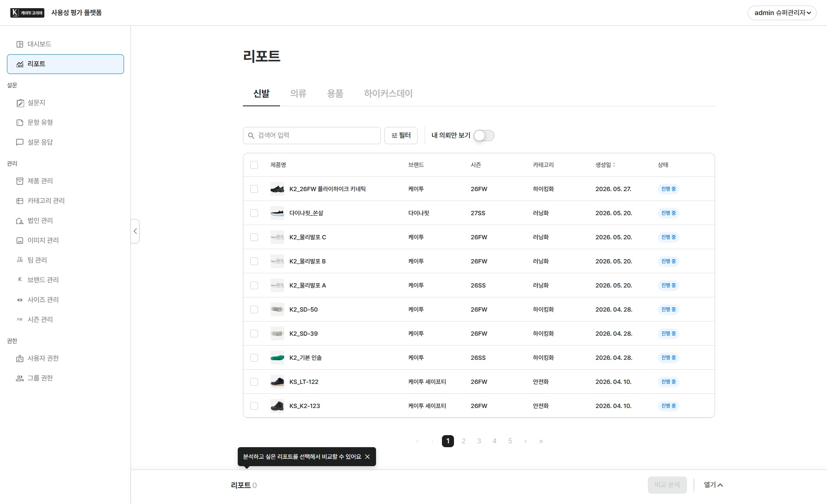Click the 리포트 chart icon in sidebar
Screen dimensions: 827x504
[20, 64]
